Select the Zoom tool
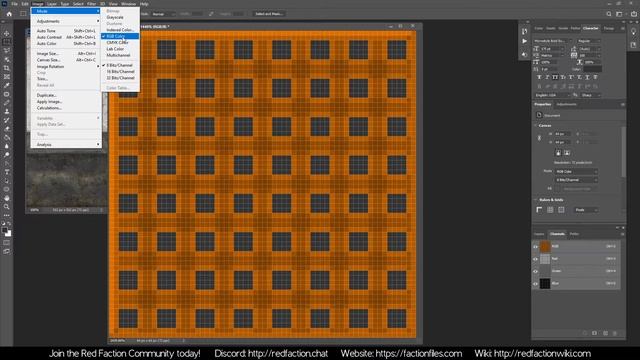The image size is (640, 360). point(7,207)
